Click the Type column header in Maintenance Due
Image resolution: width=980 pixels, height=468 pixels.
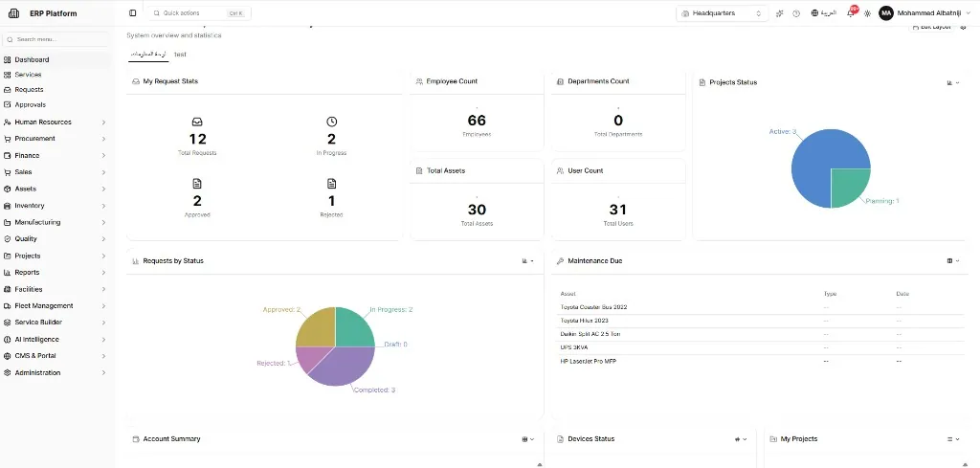pyautogui.click(x=830, y=294)
